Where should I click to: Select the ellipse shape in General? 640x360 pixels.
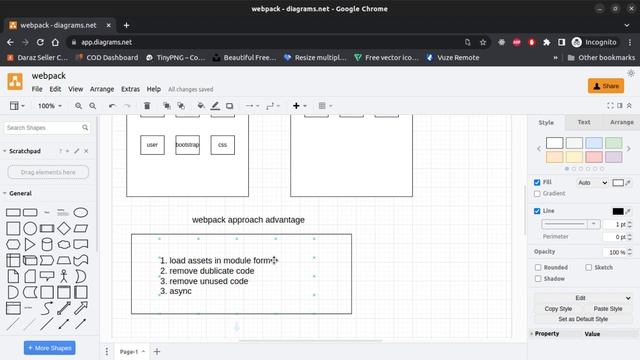(x=81, y=213)
